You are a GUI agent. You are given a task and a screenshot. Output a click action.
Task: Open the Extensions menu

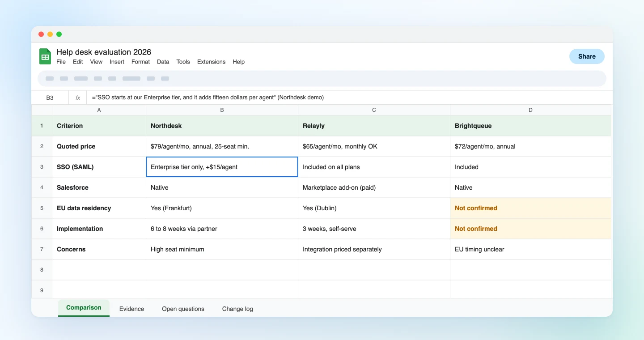(x=211, y=62)
